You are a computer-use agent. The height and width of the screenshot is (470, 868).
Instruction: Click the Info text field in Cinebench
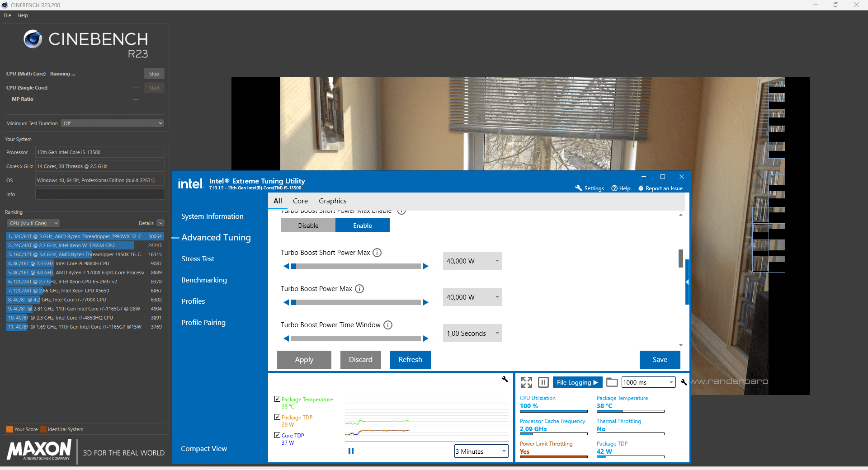click(x=100, y=194)
